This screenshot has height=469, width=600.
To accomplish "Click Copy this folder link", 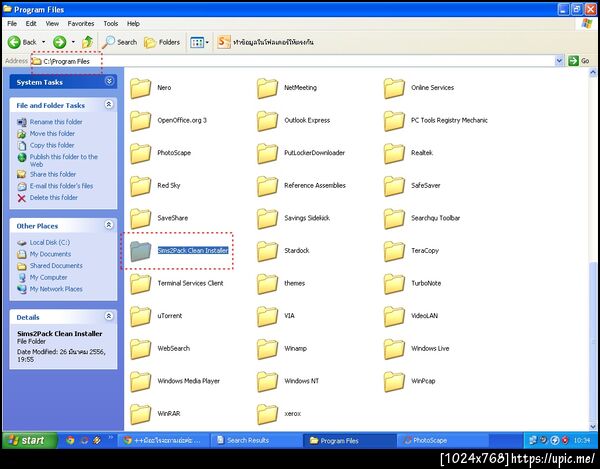I will [52, 145].
